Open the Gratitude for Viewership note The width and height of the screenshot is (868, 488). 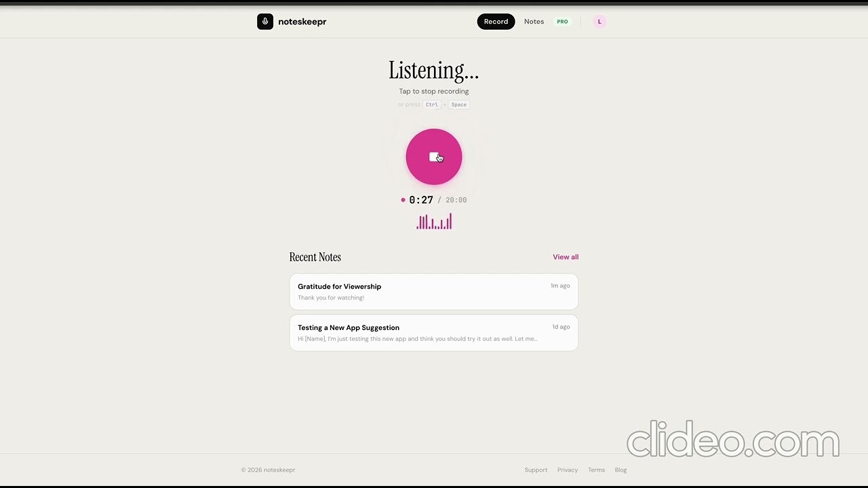(x=433, y=291)
